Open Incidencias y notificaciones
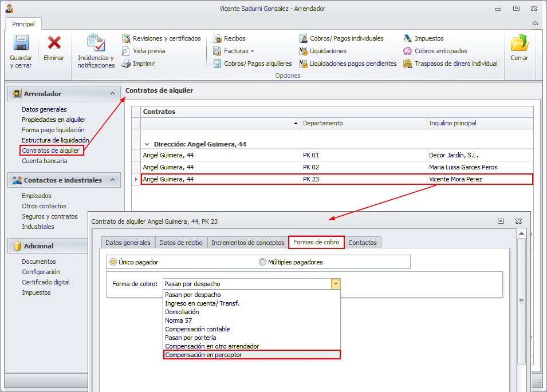Image resolution: width=547 pixels, height=392 pixels. point(96,45)
